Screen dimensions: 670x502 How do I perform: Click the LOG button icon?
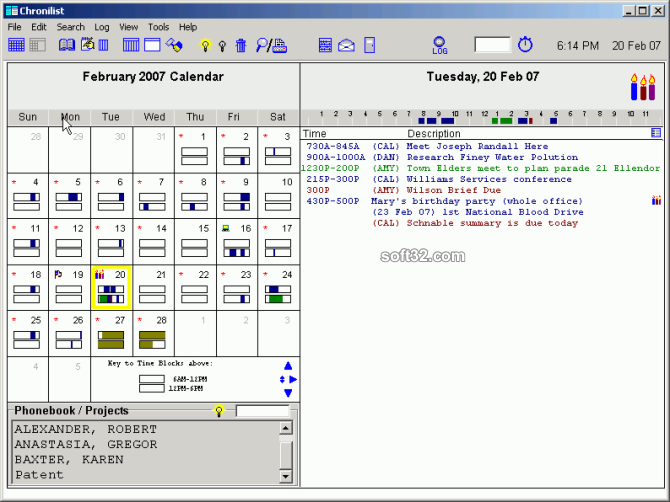coord(440,45)
